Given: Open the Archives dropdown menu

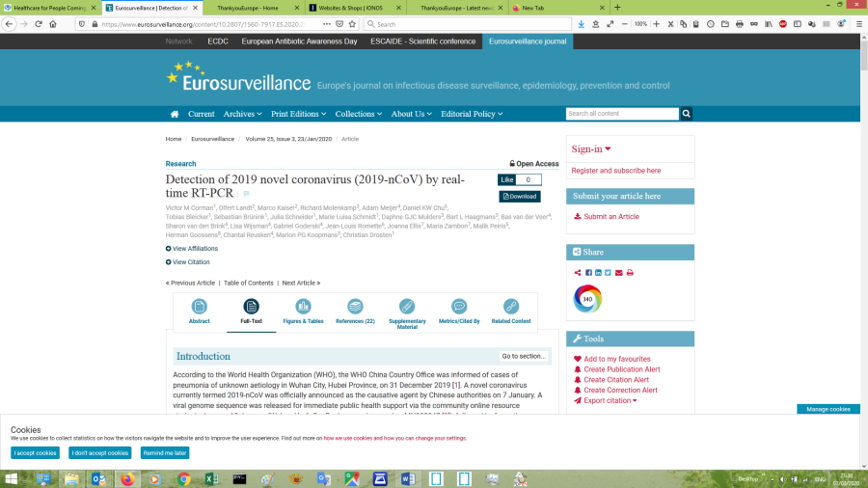Looking at the screenshot, I should pos(242,114).
